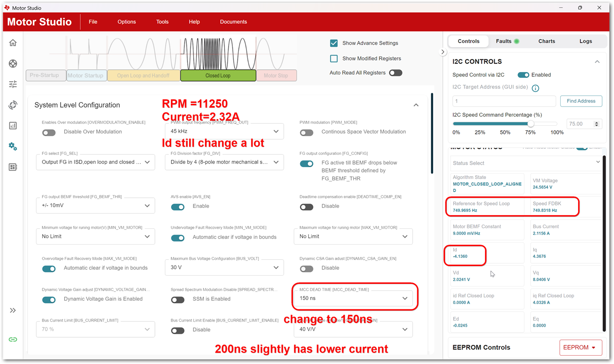The height and width of the screenshot is (364, 614).
Task: Switch to the Faults tab
Action: coord(507,41)
